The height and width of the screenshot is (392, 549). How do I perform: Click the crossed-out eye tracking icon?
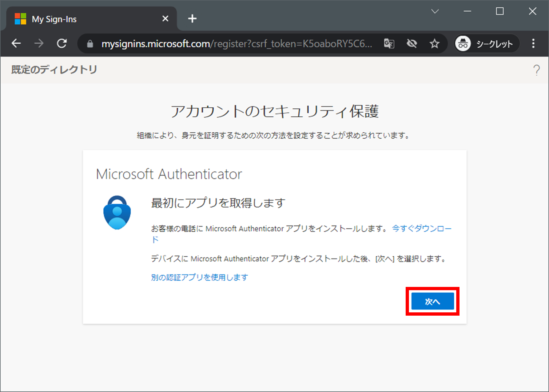(x=412, y=44)
